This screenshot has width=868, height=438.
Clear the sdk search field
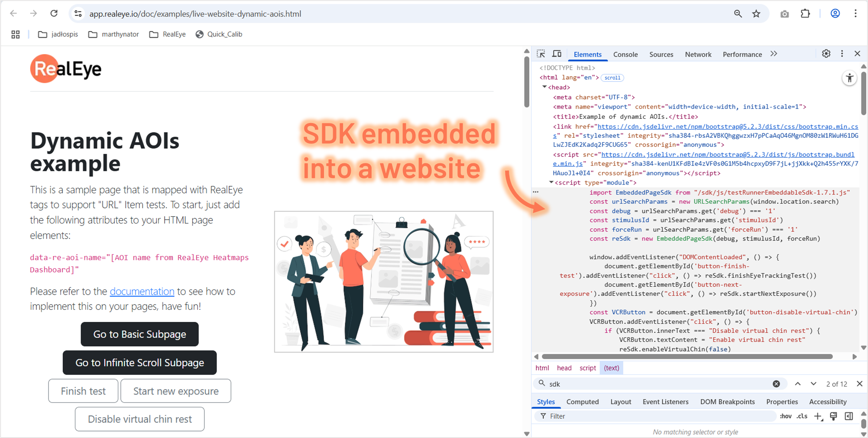point(776,384)
